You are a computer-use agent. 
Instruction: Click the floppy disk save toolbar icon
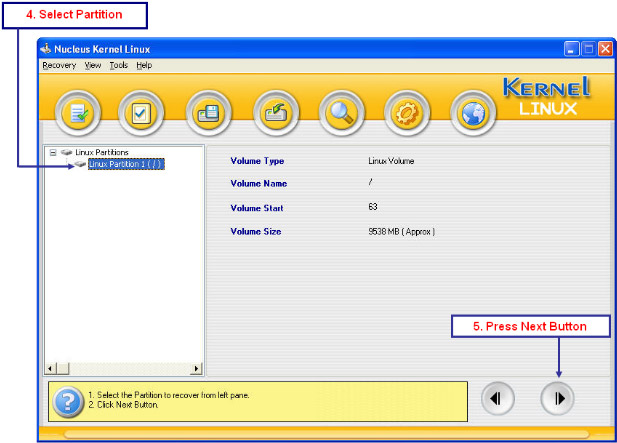tap(209, 113)
